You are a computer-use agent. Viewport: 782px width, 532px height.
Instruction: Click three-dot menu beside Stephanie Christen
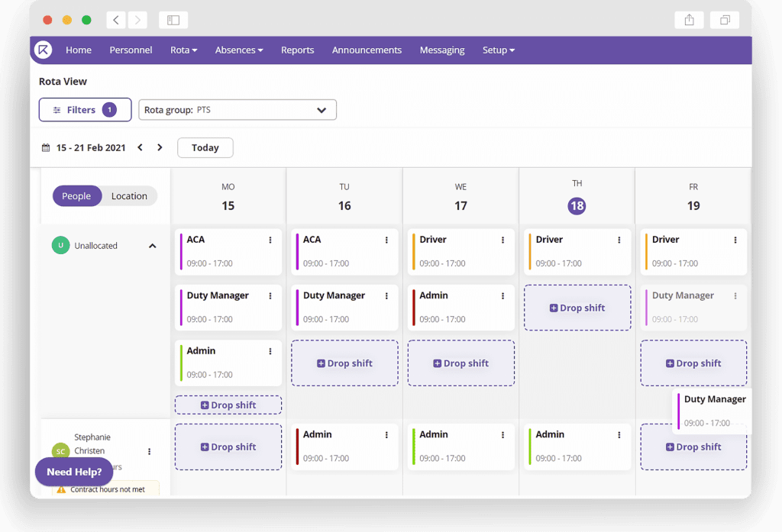(x=150, y=452)
